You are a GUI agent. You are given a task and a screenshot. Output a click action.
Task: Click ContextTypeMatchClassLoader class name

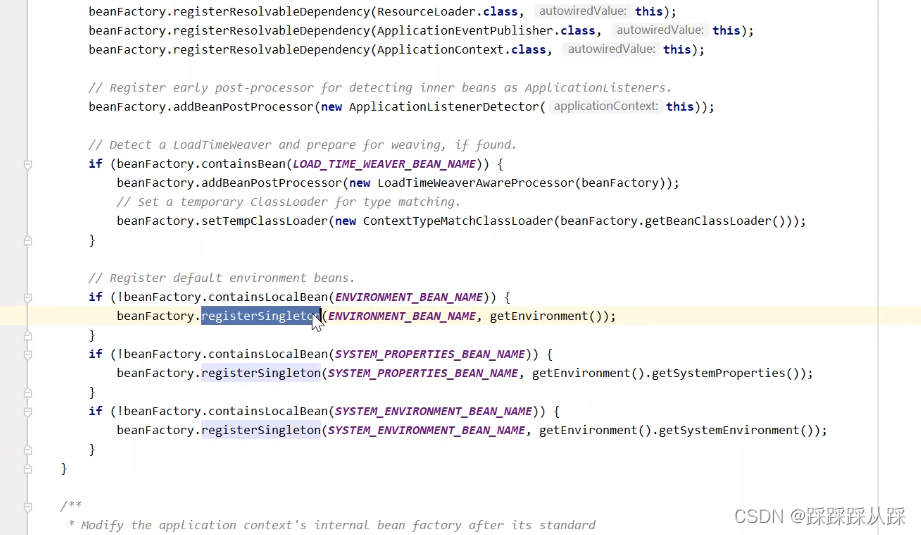[458, 221]
